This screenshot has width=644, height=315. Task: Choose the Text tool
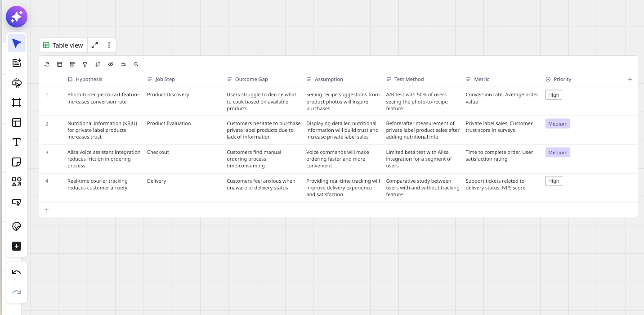(x=17, y=142)
